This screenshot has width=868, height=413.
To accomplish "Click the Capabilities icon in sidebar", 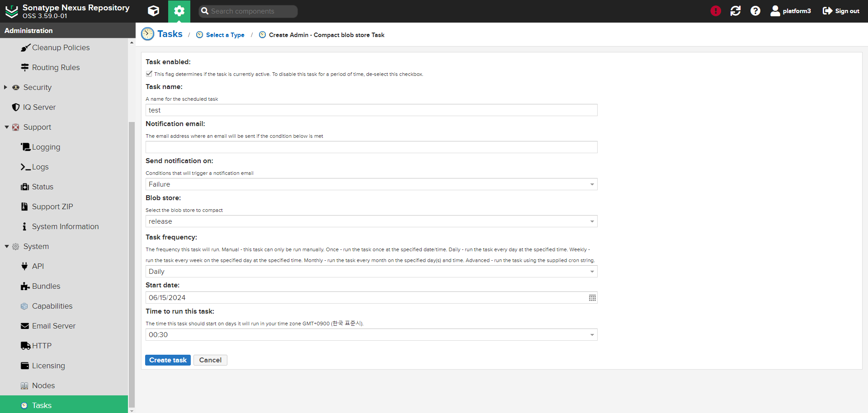I will (24, 306).
